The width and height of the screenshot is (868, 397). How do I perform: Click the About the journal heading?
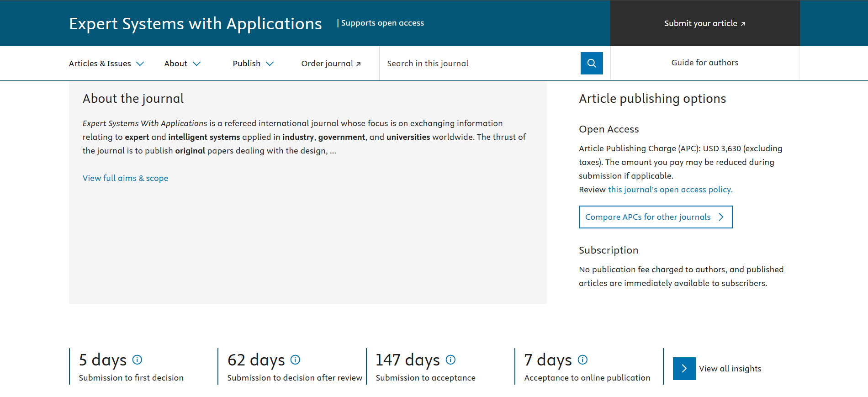coord(133,99)
